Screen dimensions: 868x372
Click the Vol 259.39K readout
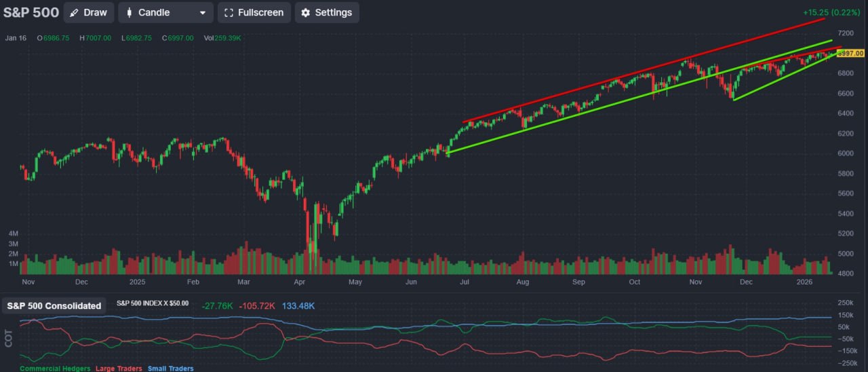point(222,38)
